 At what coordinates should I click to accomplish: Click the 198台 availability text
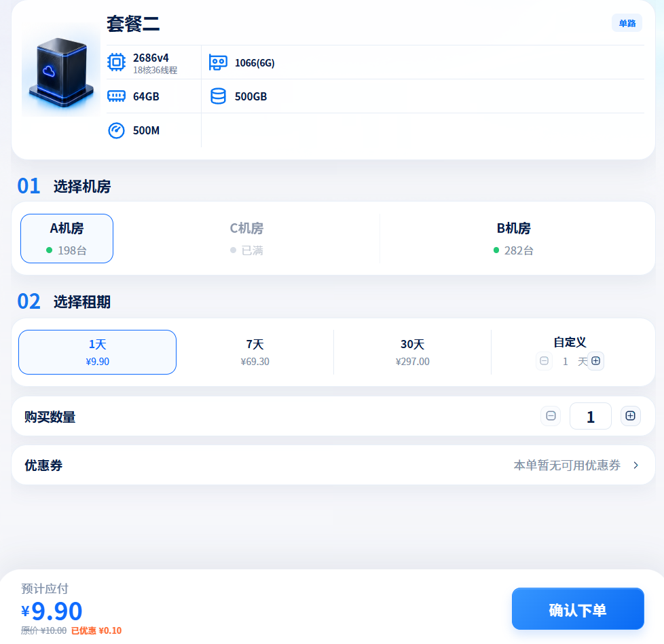pyautogui.click(x=72, y=250)
